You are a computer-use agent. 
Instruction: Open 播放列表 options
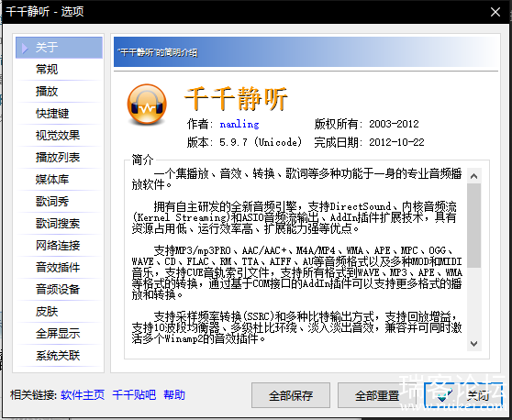59,158
